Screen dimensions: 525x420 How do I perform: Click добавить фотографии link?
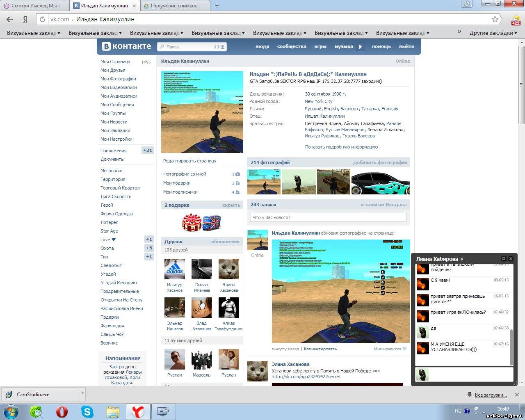(x=380, y=162)
